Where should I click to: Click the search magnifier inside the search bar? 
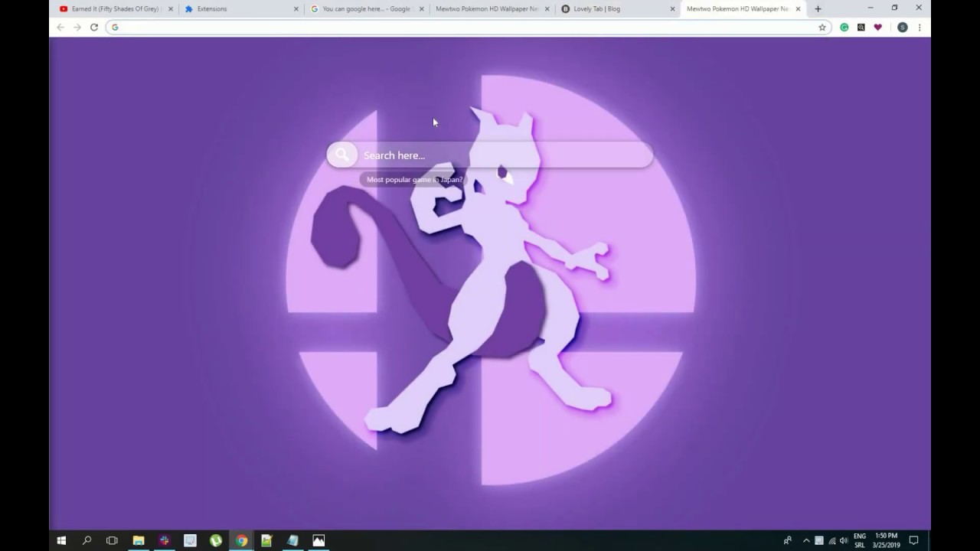tap(341, 155)
